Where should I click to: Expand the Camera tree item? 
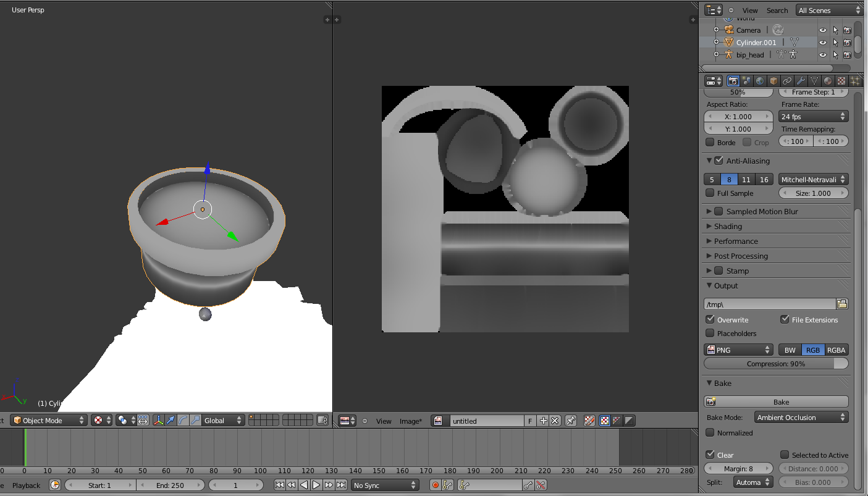point(716,30)
